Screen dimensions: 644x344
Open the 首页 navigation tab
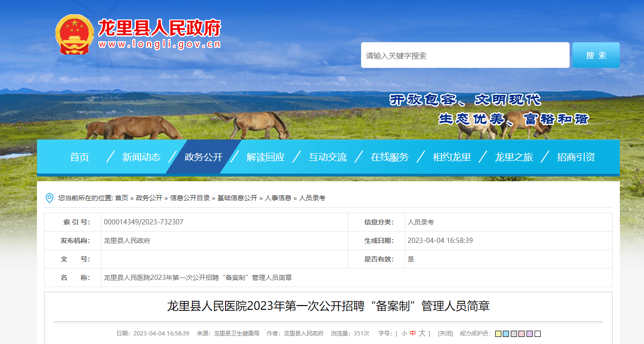coord(80,157)
